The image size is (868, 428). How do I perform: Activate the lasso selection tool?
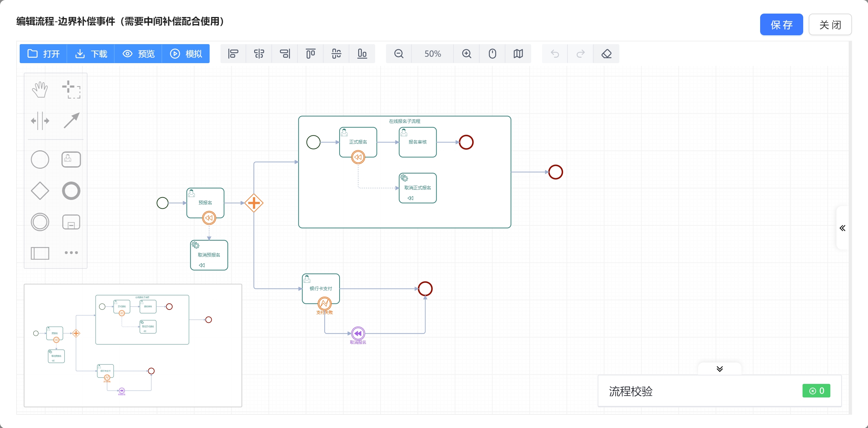click(71, 90)
